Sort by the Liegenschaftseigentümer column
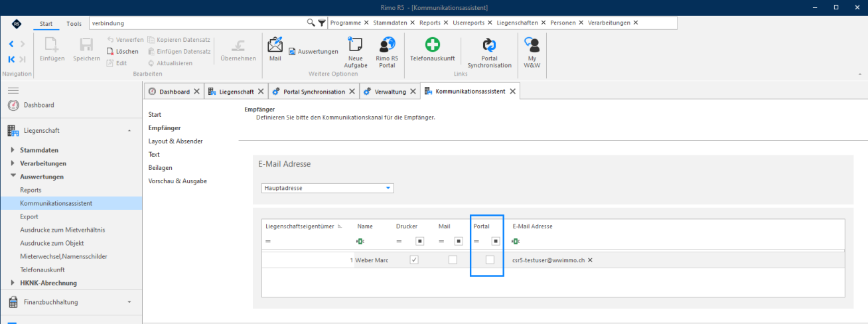The width and height of the screenshot is (868, 324). 304,226
